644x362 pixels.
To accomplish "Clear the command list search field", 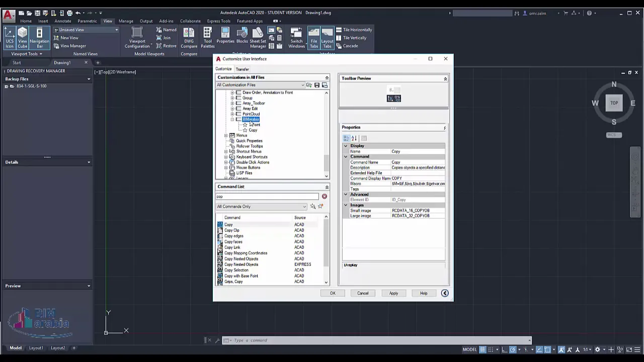I will [x=325, y=197].
